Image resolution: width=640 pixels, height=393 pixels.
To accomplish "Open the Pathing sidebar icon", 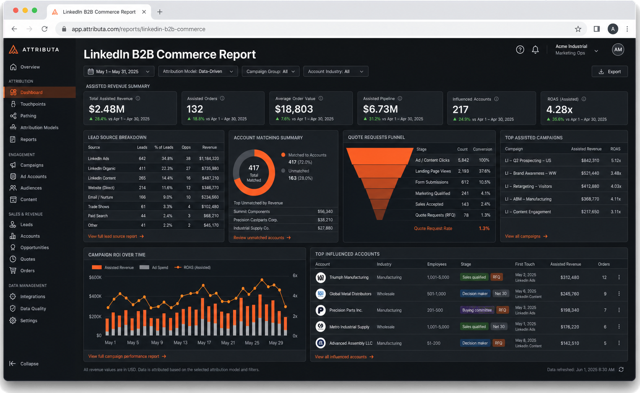I will point(13,116).
